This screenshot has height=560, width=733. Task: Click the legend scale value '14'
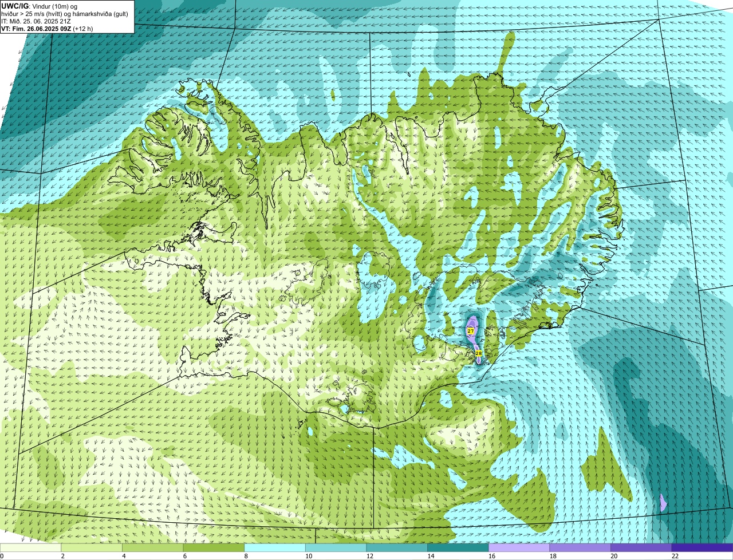click(431, 556)
